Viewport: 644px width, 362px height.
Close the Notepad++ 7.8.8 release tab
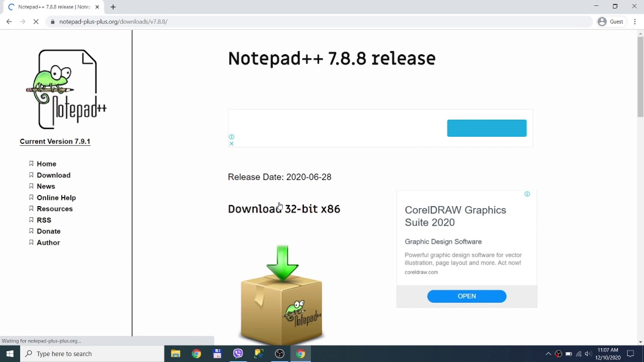pos(97,7)
